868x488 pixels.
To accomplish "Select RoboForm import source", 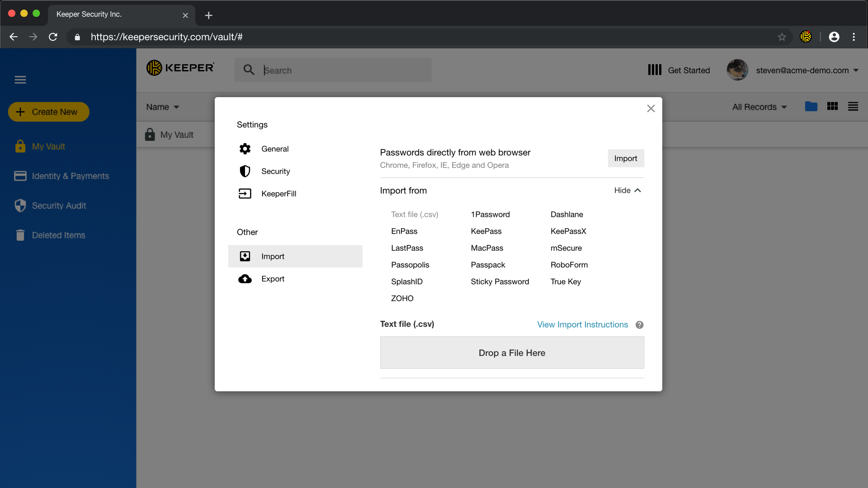I will pyautogui.click(x=569, y=264).
